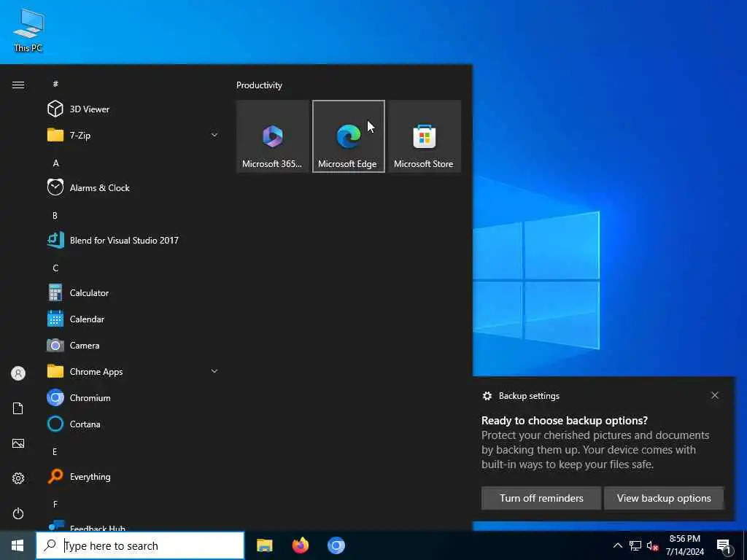
Task: Click the muted volume tray icon
Action: click(652, 545)
